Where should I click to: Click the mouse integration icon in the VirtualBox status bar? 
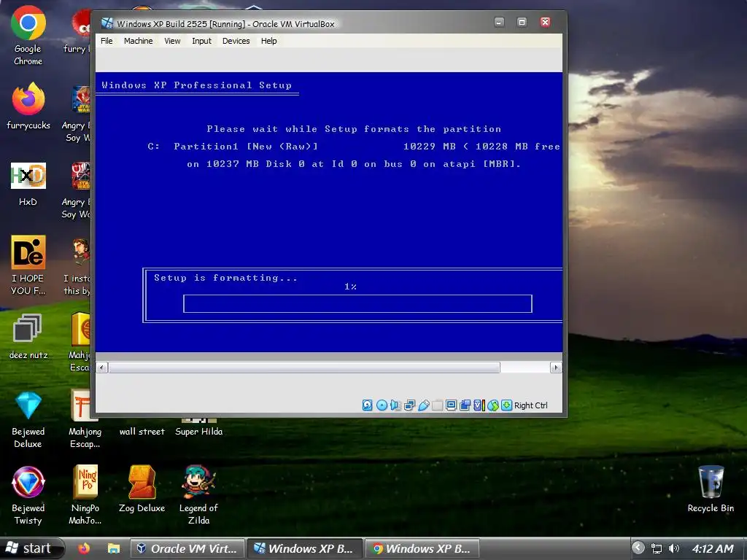click(x=493, y=405)
